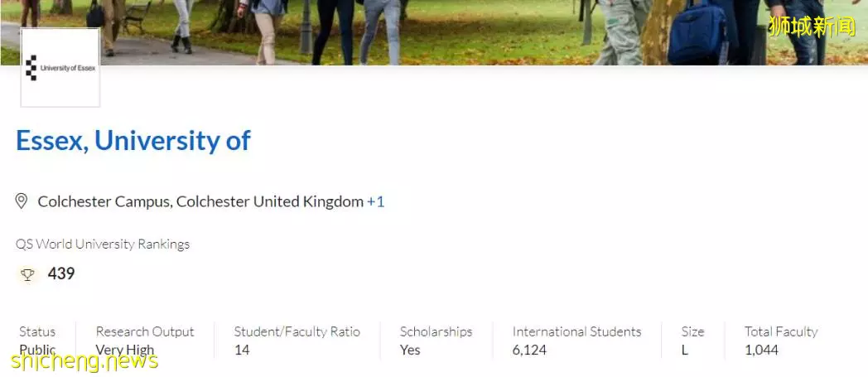Screen dimensions: 868x377
Task: Click the campus banner photo
Action: pyautogui.click(x=434, y=32)
